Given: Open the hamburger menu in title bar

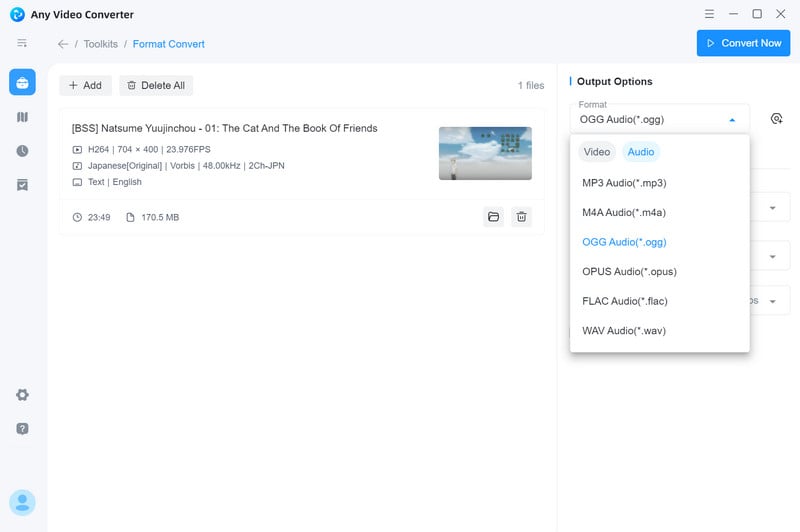Looking at the screenshot, I should [x=709, y=14].
